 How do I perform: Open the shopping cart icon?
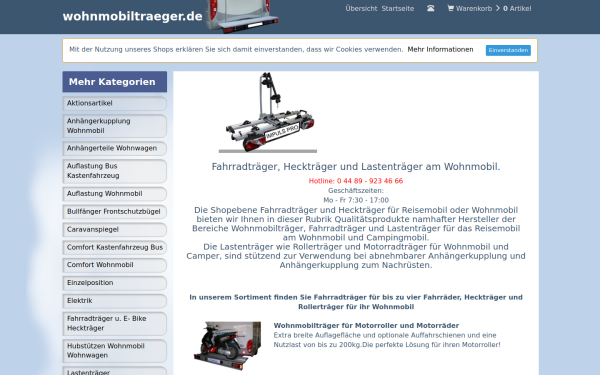coord(450,8)
